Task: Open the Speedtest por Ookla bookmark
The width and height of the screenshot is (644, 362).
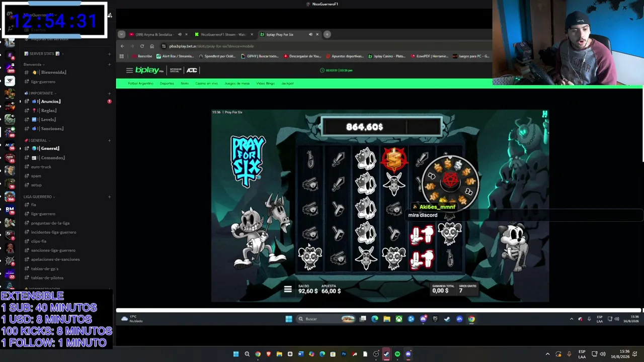Action: [217, 56]
